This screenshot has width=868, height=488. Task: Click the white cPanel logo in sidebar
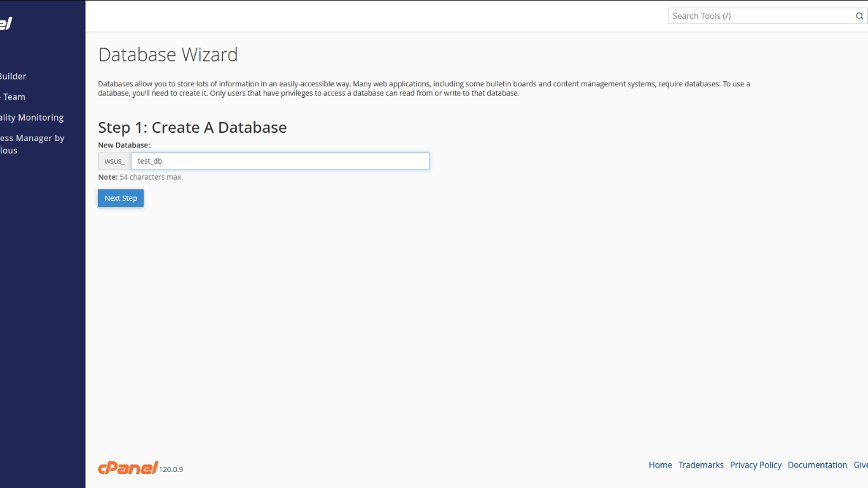(6, 24)
